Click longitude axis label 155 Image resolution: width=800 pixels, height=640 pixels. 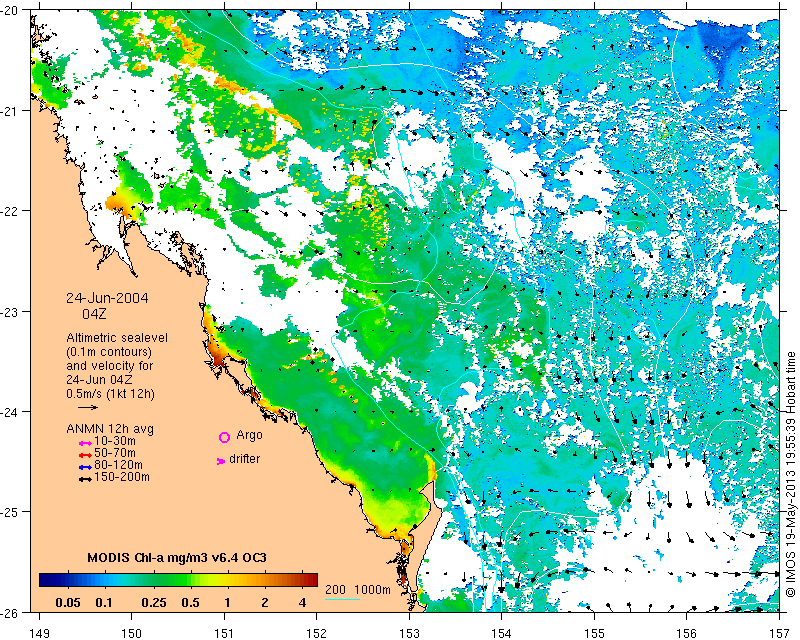point(594,633)
